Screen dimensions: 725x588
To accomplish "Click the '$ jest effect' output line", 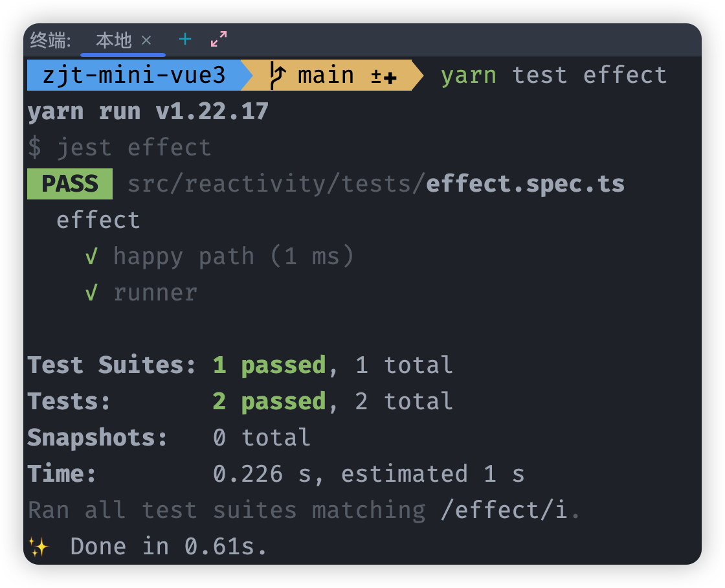I will tap(119, 148).
